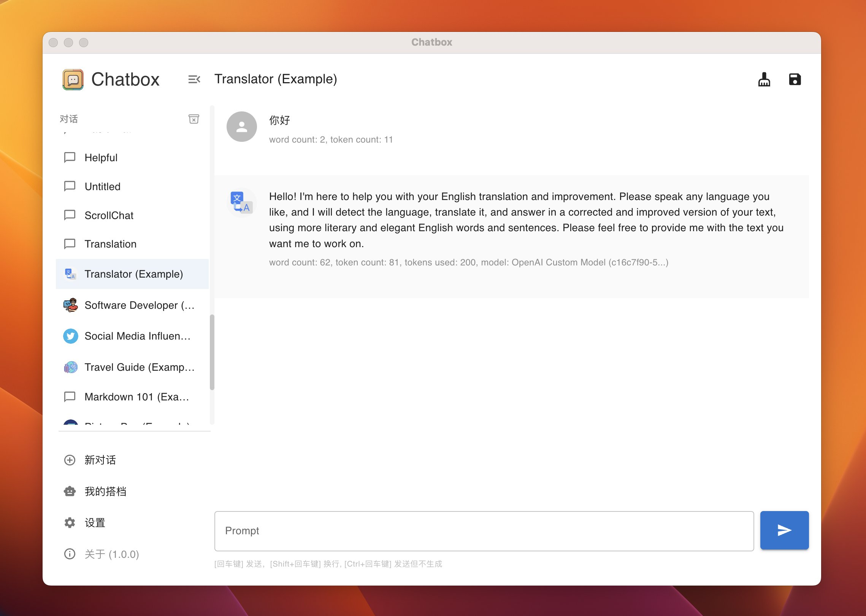Click the conversation list scrollbar thumb

(212, 352)
